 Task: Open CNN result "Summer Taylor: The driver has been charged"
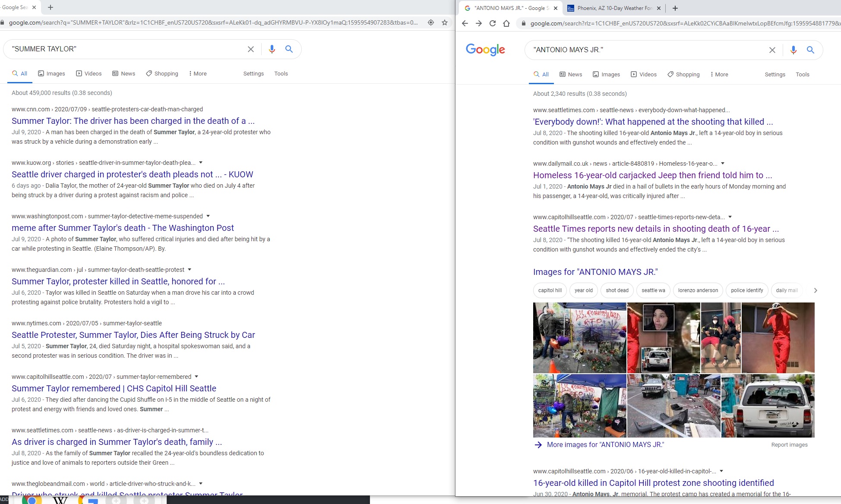(133, 121)
